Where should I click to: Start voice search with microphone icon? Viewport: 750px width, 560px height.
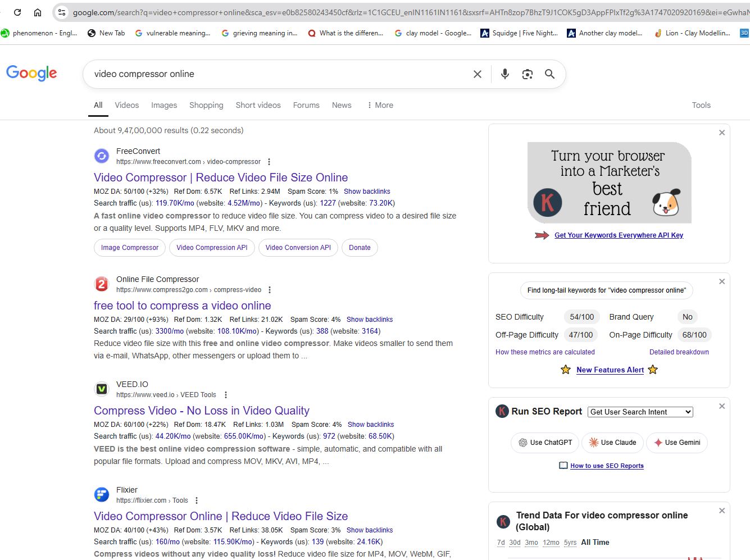(x=505, y=74)
